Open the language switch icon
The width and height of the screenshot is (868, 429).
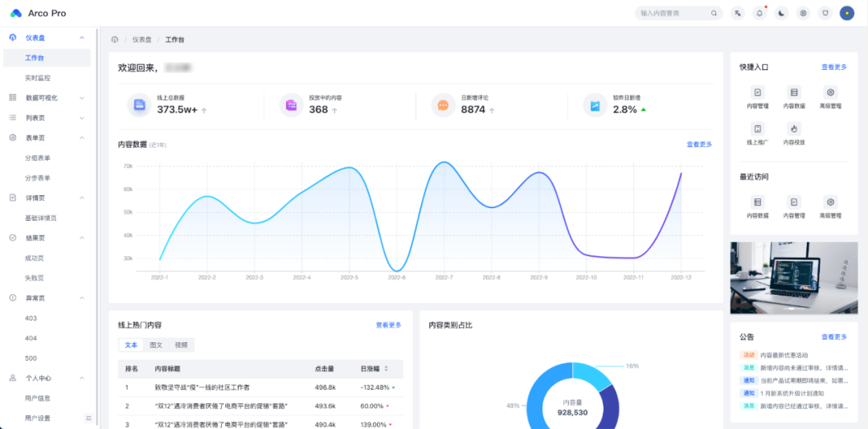tap(737, 14)
